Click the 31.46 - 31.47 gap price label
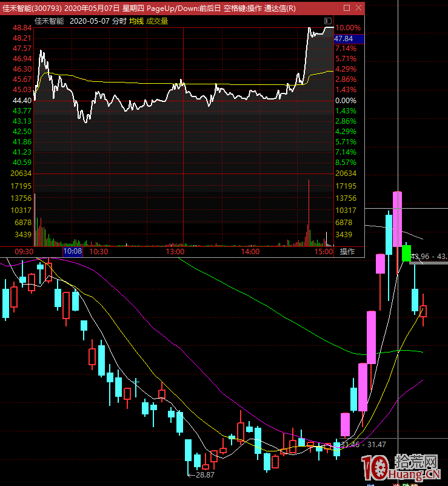Image resolution: width=448 pixels, height=486 pixels. pos(364,445)
